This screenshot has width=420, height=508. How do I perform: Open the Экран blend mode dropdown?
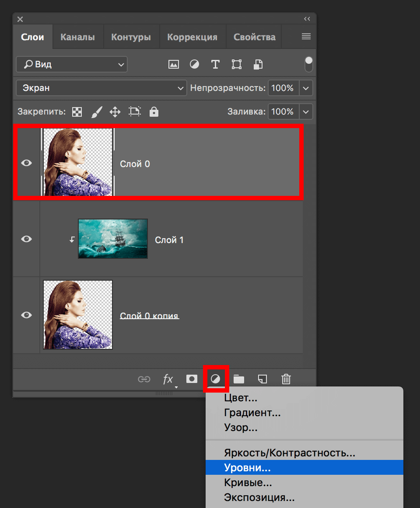click(101, 88)
